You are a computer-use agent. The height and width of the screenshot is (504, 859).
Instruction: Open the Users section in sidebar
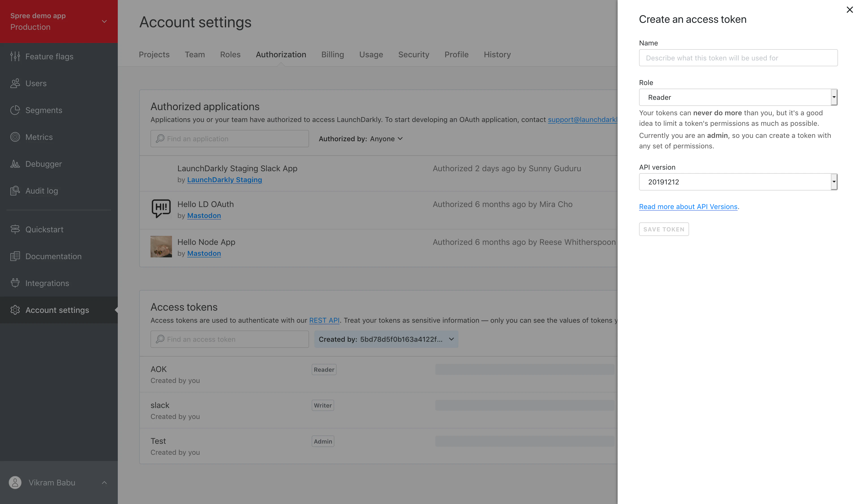(x=15, y=83)
